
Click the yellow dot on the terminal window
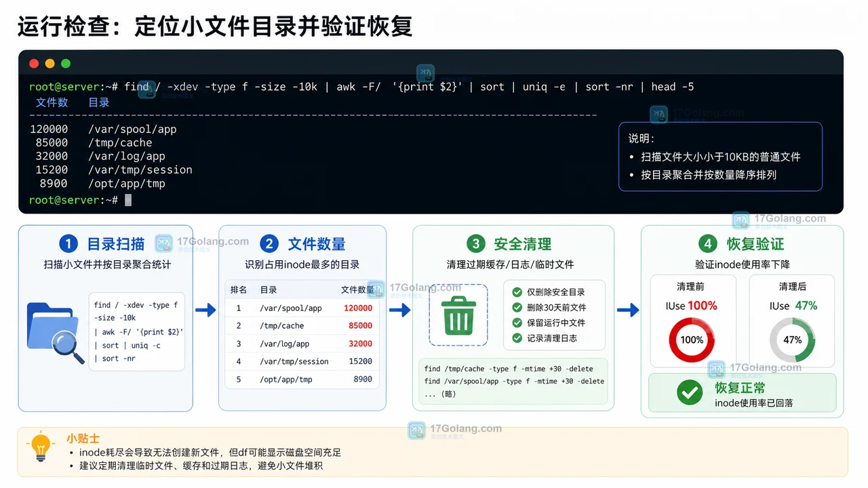(x=50, y=64)
